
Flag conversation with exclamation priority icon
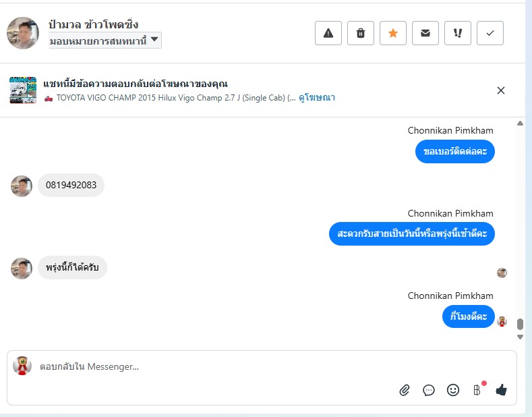(x=458, y=33)
